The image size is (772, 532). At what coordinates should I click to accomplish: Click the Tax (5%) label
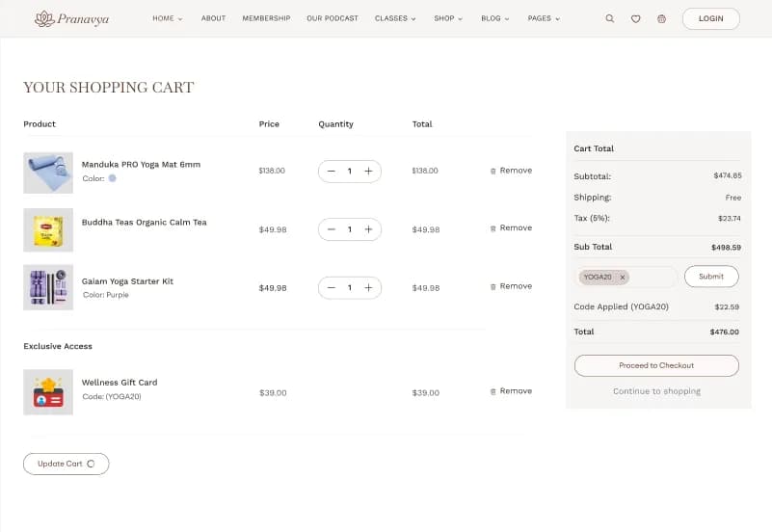click(x=592, y=218)
